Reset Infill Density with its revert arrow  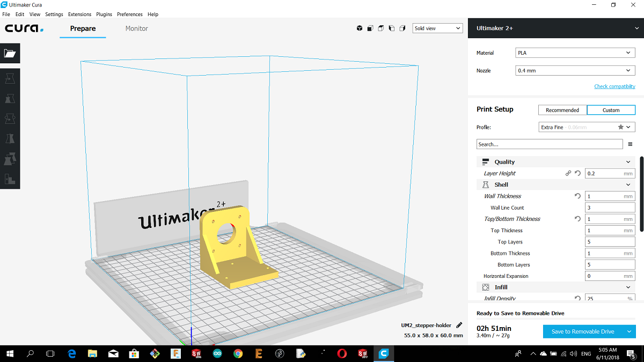[x=577, y=298]
